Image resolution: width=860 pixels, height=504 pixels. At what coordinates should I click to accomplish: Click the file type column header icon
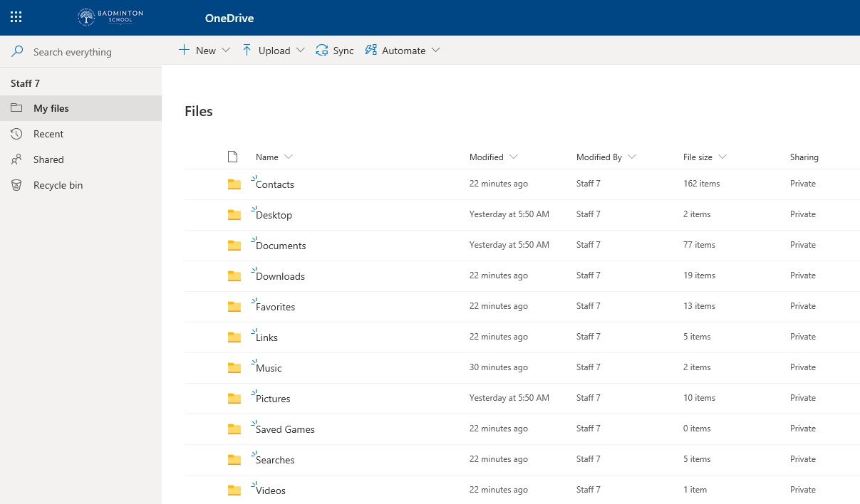click(x=232, y=157)
